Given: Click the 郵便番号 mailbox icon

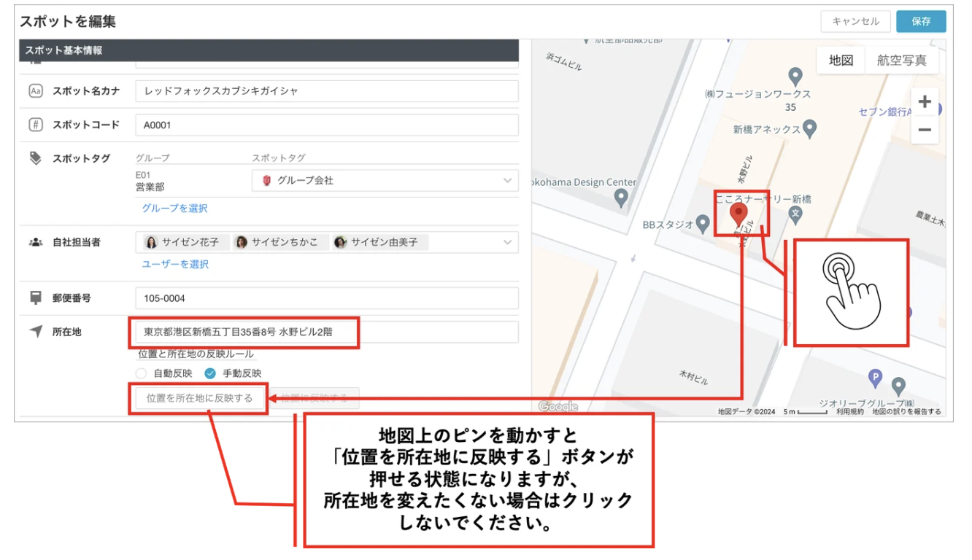Looking at the screenshot, I should pos(36,298).
